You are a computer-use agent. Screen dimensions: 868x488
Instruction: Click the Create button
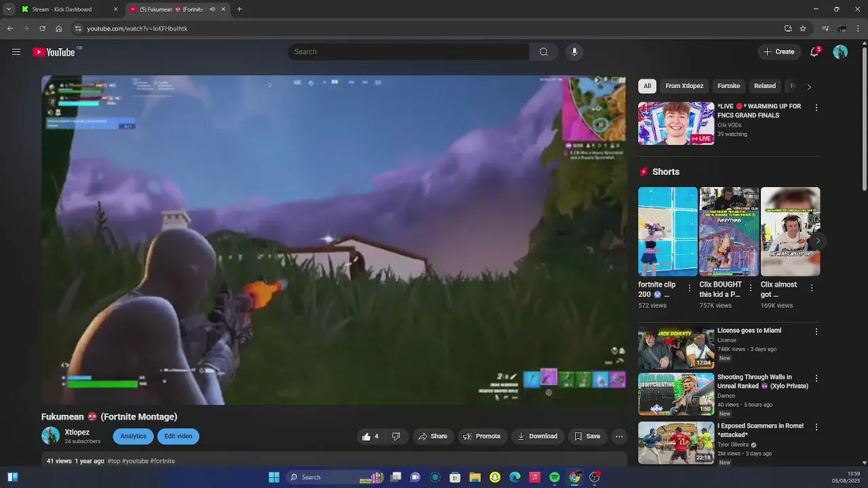(779, 52)
